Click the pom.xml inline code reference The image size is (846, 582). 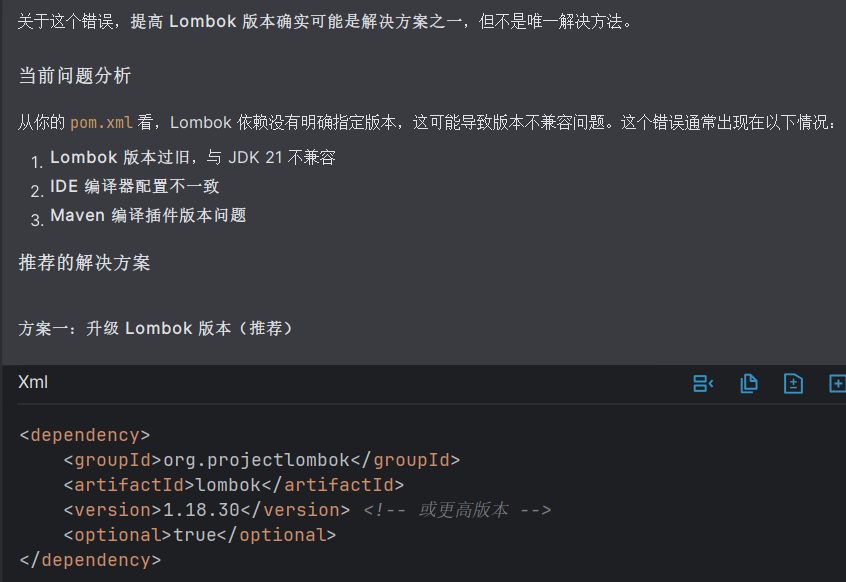point(101,123)
